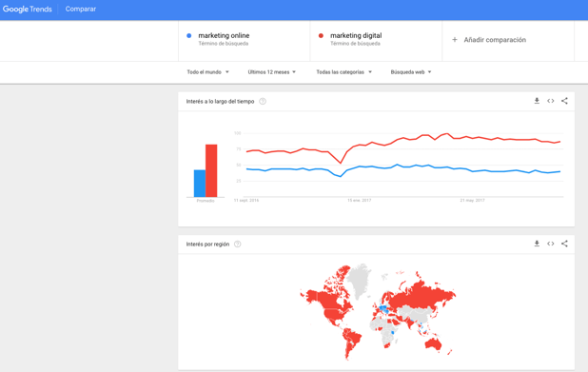Click the 'Interés a lo largo del tiempo' heading
Viewport: 588px width, 372px height.
pos(220,101)
